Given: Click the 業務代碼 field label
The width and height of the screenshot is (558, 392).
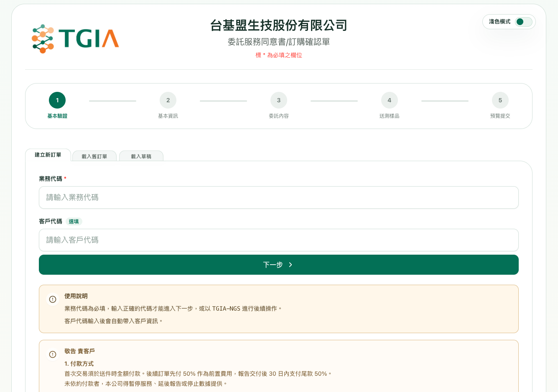Looking at the screenshot, I should pyautogui.click(x=51, y=179).
